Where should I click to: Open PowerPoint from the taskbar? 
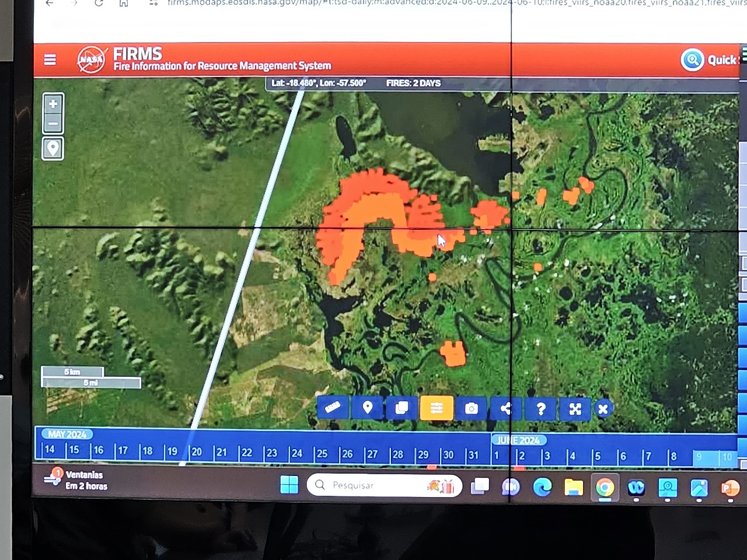pyautogui.click(x=729, y=488)
